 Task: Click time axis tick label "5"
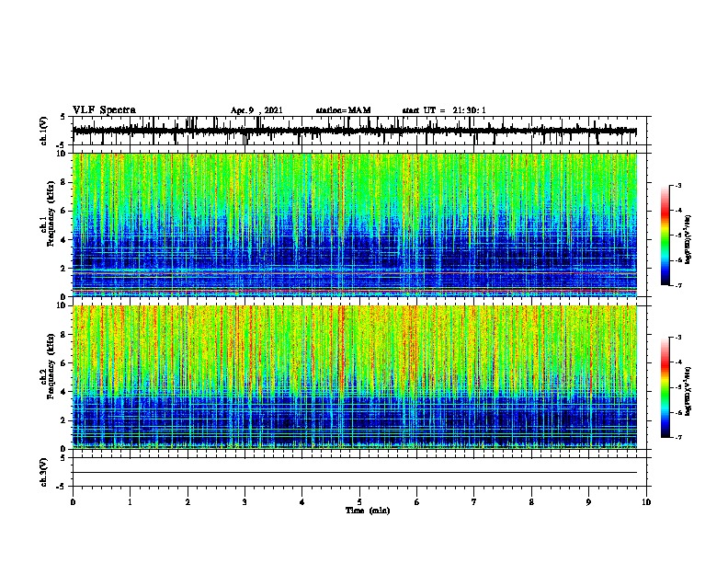[x=359, y=502]
